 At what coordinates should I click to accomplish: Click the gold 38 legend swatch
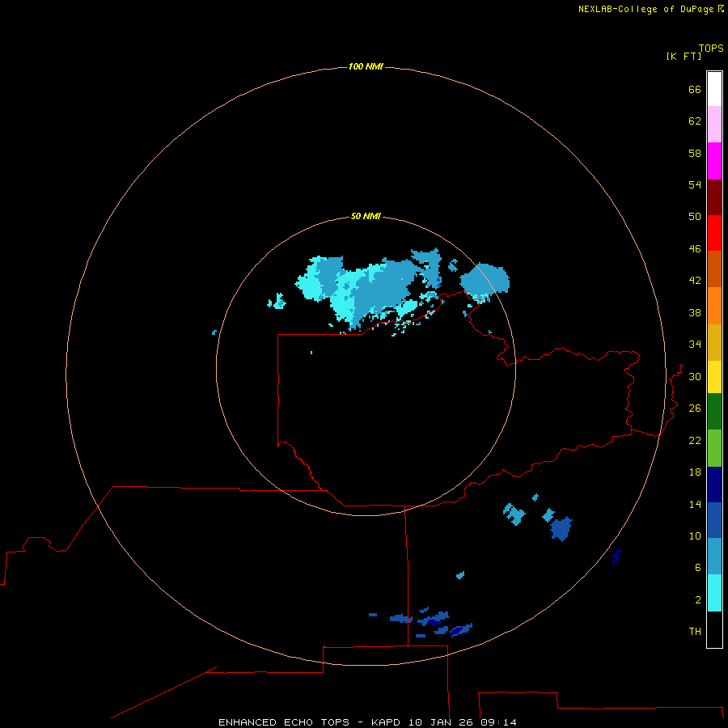click(714, 343)
